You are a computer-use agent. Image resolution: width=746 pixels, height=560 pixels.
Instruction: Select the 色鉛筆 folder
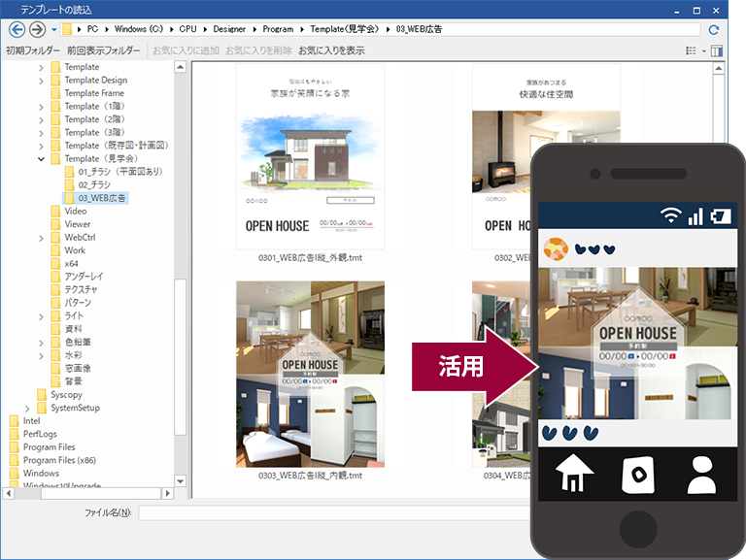(x=71, y=342)
